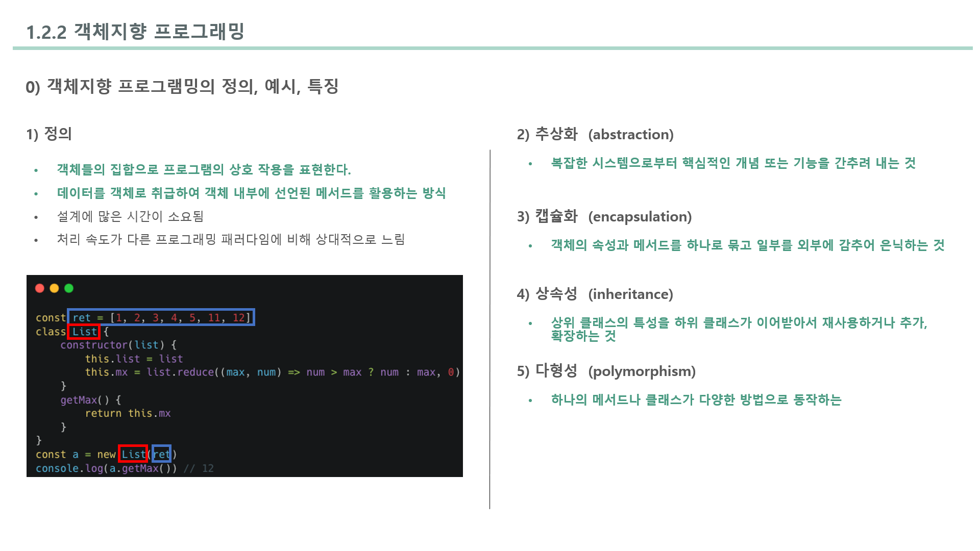Click the 3) 캡슐화 (encapsulation) heading
980x551 pixels.
coord(604,216)
